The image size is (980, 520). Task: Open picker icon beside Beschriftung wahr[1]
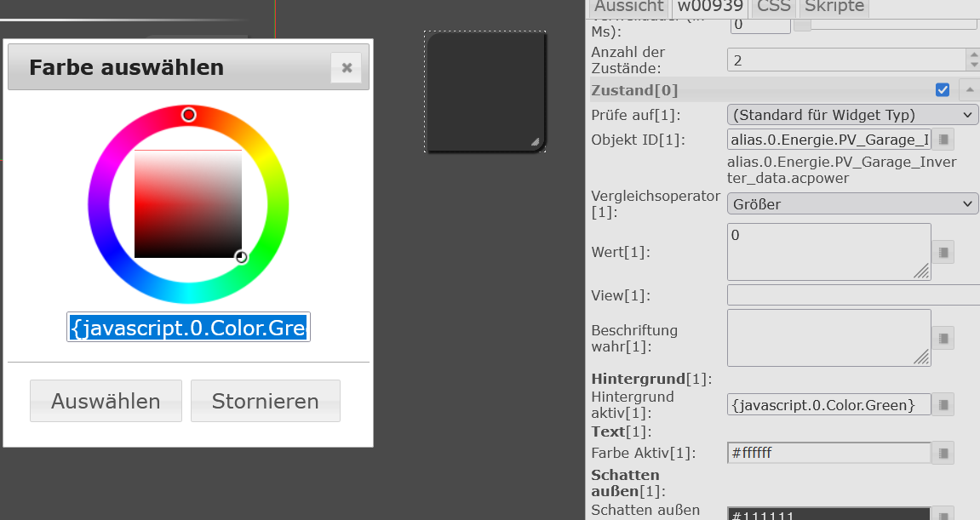coord(943,338)
